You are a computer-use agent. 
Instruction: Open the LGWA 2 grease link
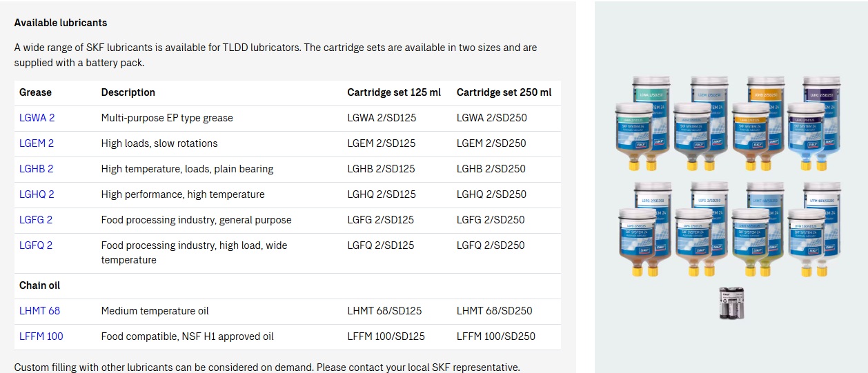(x=37, y=118)
